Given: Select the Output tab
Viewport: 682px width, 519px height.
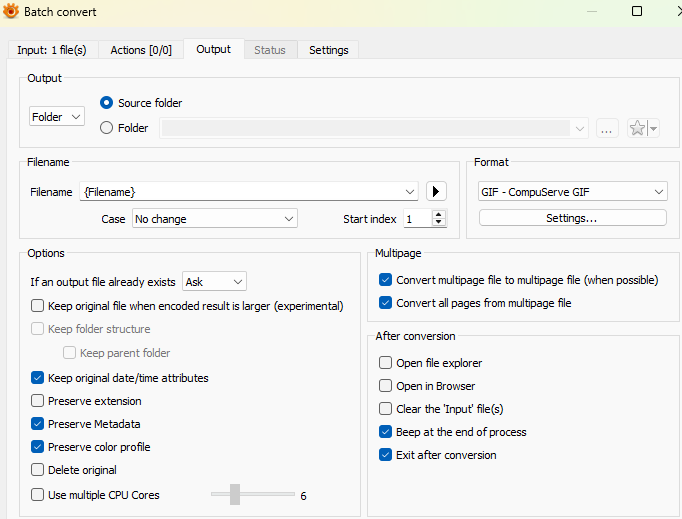Looking at the screenshot, I should 214,49.
